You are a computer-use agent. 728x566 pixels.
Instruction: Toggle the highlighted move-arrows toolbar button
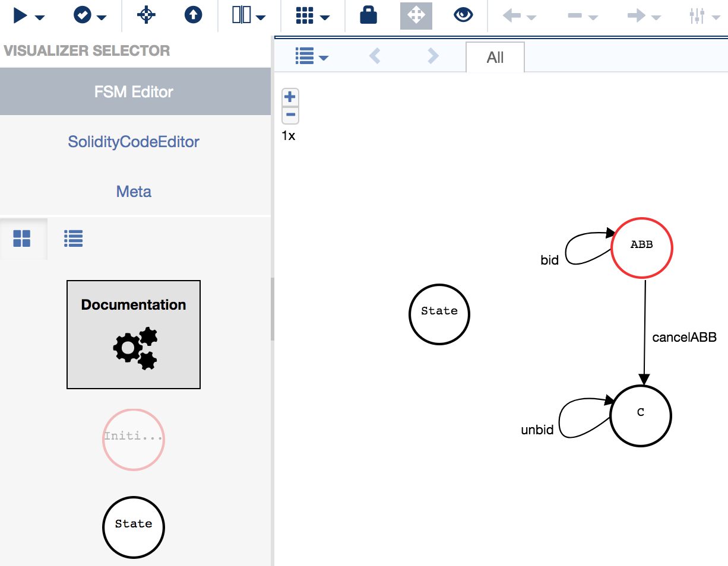pyautogui.click(x=416, y=16)
